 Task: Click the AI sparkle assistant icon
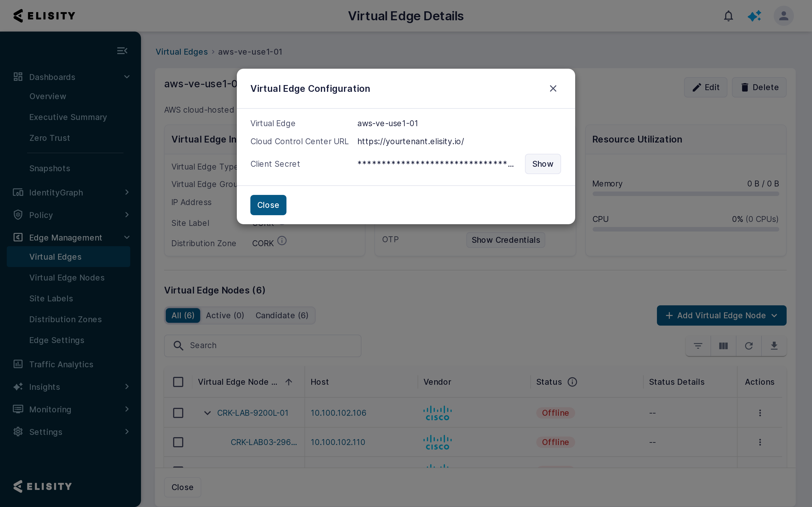(x=754, y=16)
